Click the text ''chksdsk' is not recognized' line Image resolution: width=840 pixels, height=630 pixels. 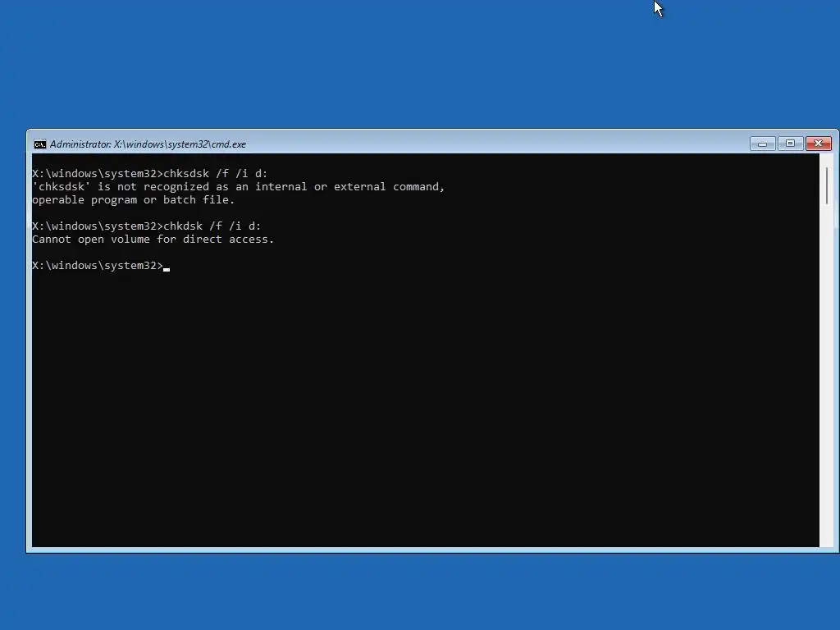click(239, 186)
